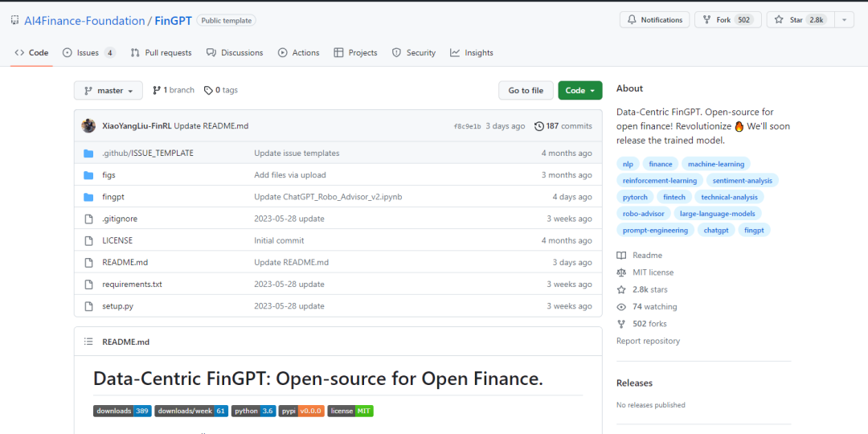Screen dimensions: 868x434
Task: Click the eye icon beside 74 watching
Action: pos(621,307)
